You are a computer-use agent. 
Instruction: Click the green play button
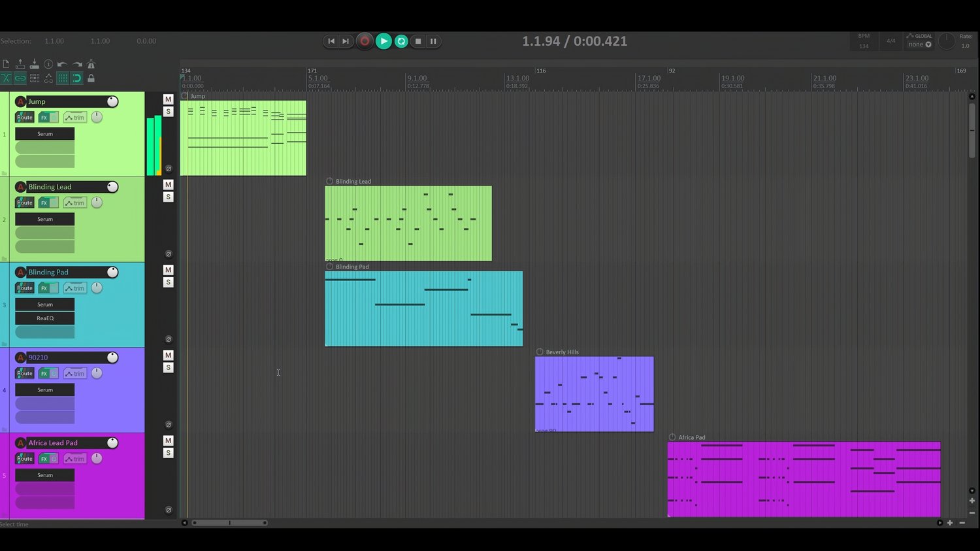384,41
